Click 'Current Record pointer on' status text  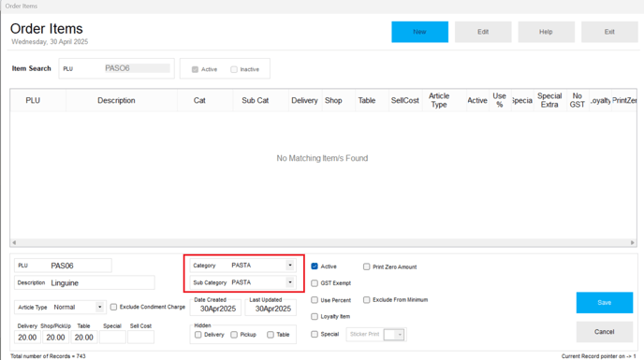point(598,356)
